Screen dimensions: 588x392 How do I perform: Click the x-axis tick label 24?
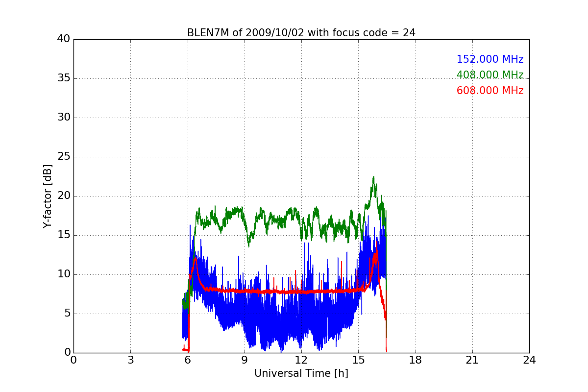[529, 360]
